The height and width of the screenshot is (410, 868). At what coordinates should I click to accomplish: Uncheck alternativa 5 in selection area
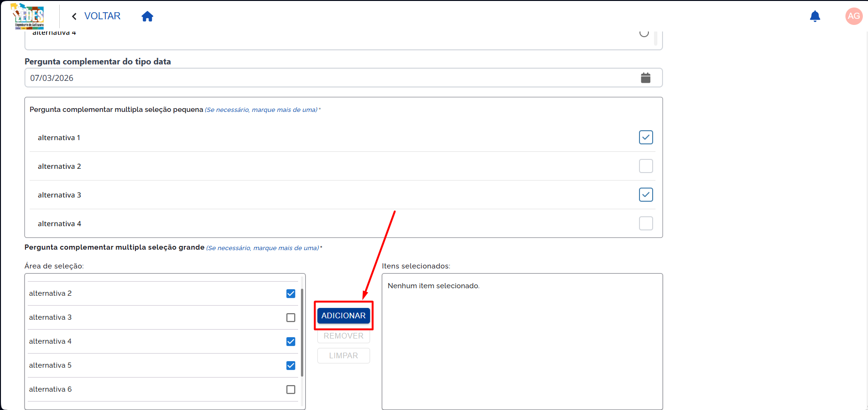(291, 365)
